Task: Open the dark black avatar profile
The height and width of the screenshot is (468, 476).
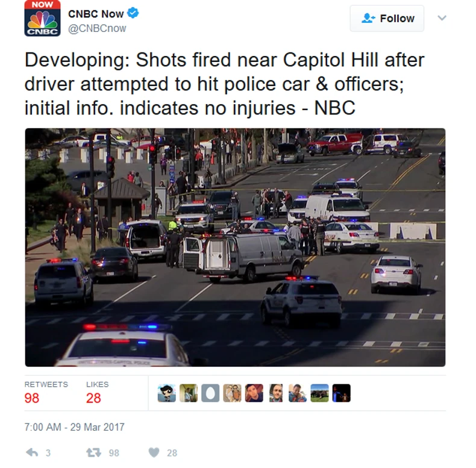Action: pyautogui.click(x=341, y=393)
